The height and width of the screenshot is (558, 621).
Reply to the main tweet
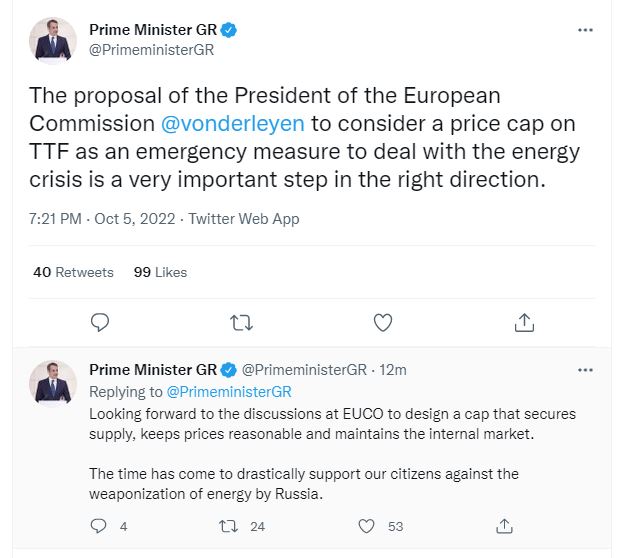(99, 322)
